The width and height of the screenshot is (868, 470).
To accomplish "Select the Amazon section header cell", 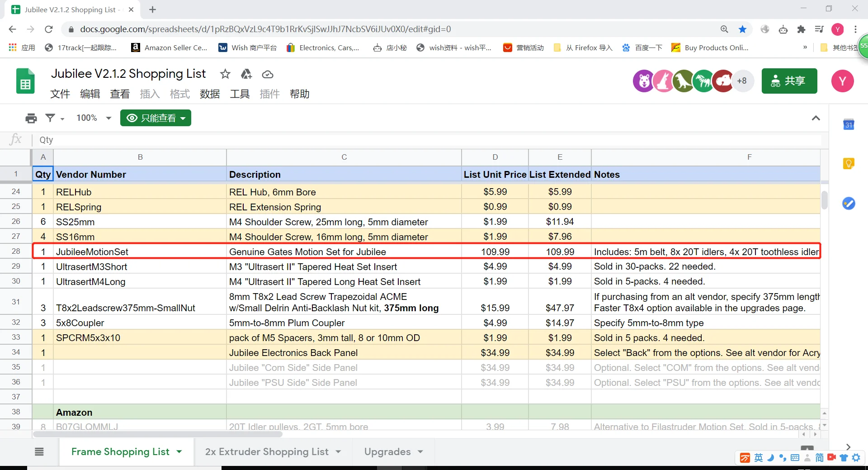I will tap(140, 412).
